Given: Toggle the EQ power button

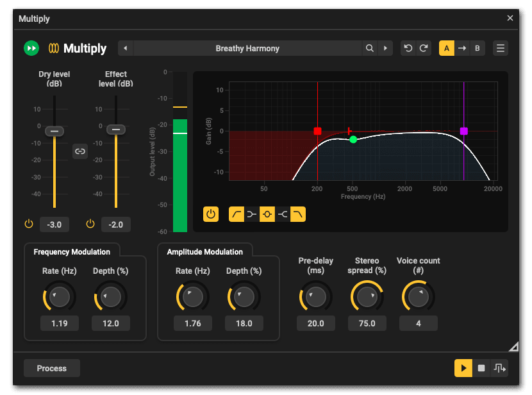Looking at the screenshot, I should (x=211, y=214).
